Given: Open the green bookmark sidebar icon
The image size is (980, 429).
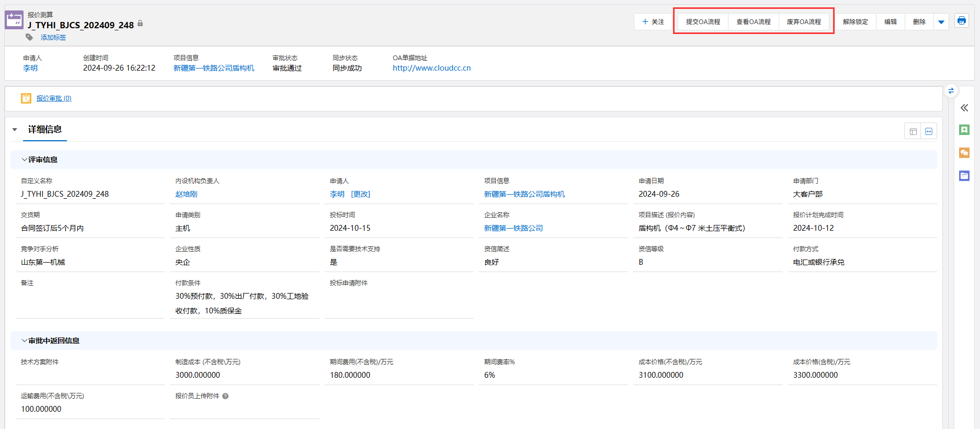Looking at the screenshot, I should 964,130.
